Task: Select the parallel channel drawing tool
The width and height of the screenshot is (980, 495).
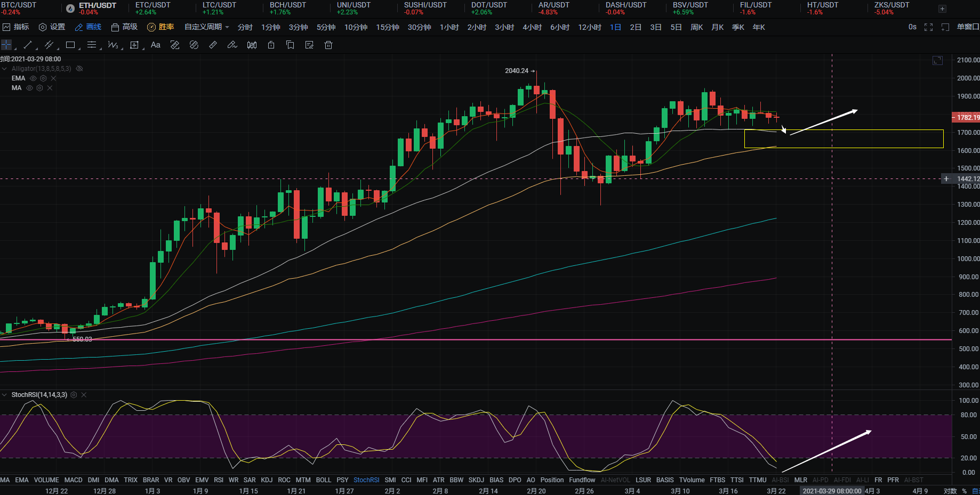Action: click(x=49, y=45)
